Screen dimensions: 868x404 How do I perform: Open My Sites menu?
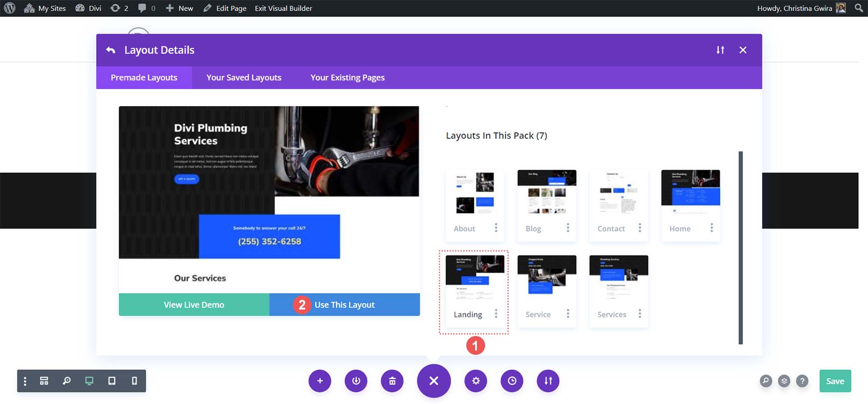[45, 8]
